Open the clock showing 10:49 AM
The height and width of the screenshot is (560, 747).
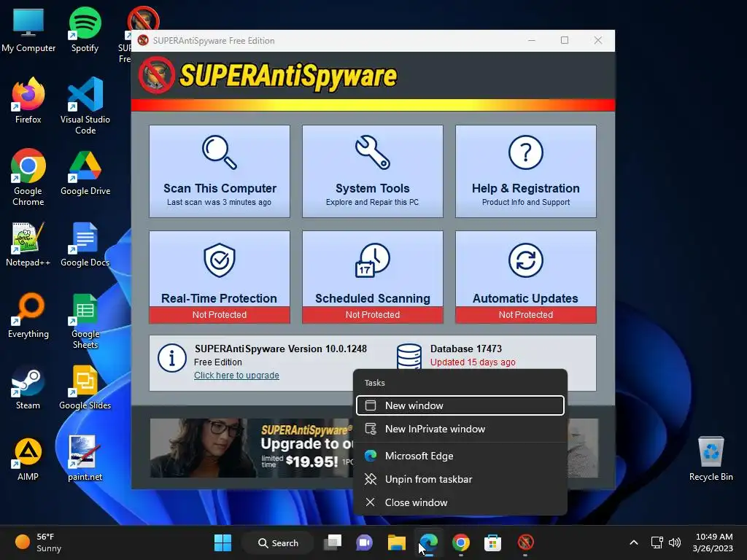[x=713, y=542]
